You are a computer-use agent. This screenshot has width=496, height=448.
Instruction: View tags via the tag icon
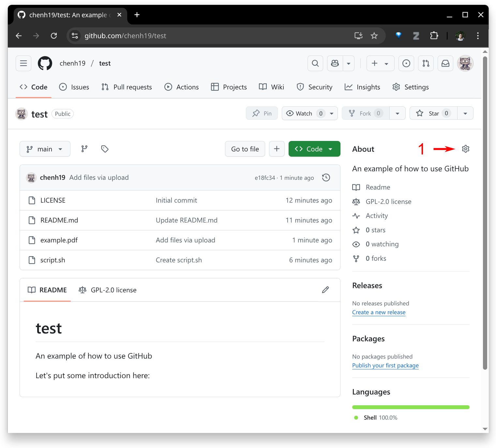(105, 149)
